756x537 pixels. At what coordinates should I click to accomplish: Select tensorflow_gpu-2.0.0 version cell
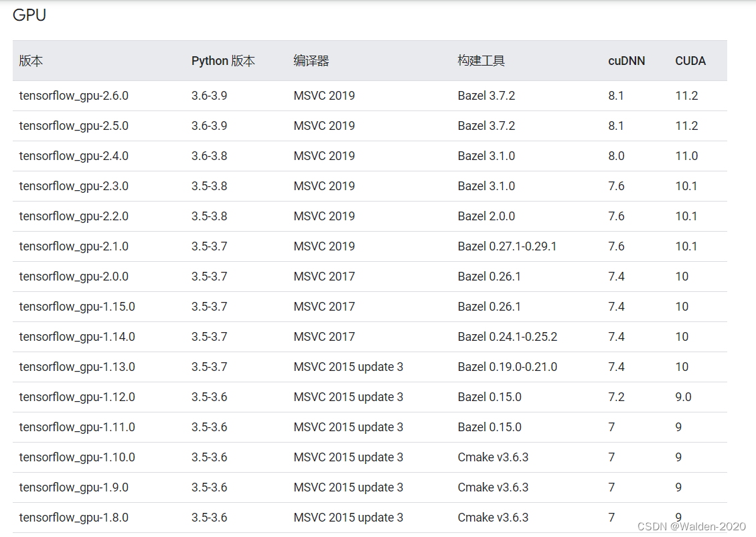click(x=74, y=277)
